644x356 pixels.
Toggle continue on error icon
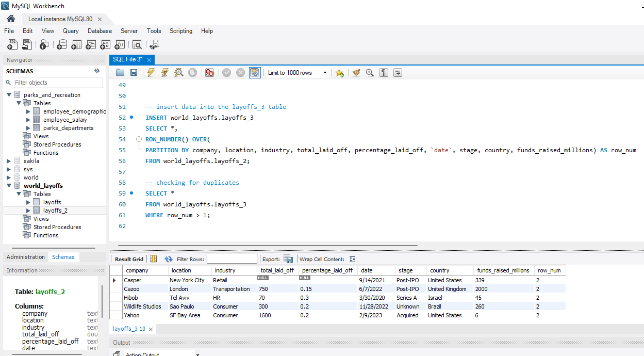[x=209, y=73]
